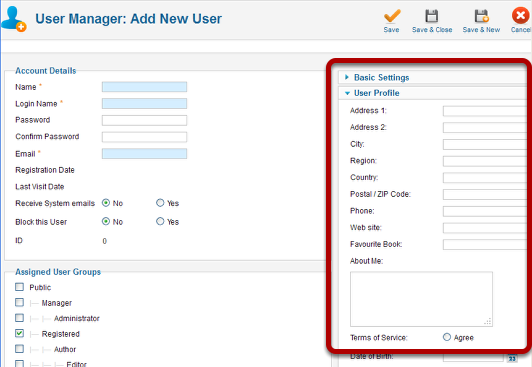This screenshot has width=532, height=367.
Task: Click the Save & Close label
Action: pyautogui.click(x=432, y=30)
